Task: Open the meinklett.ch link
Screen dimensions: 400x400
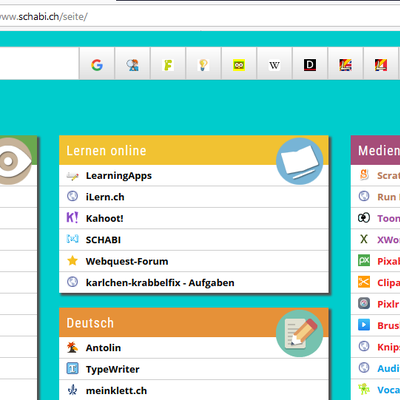Action: 116,391
